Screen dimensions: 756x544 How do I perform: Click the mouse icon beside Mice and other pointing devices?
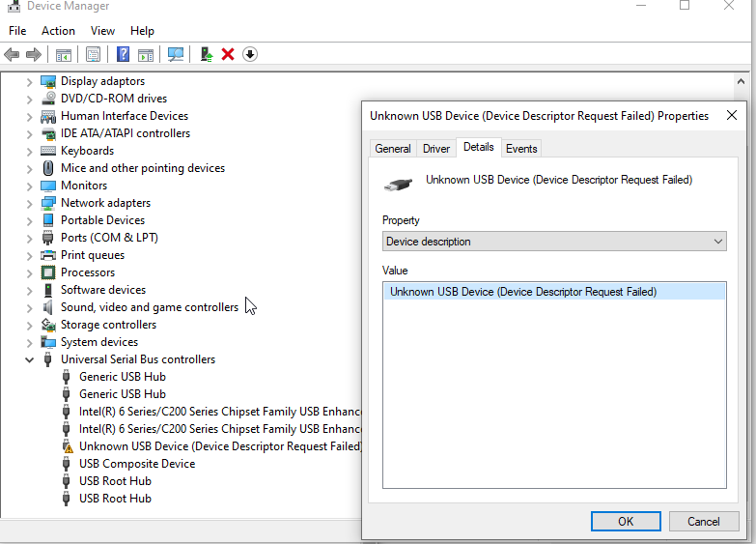coord(48,168)
